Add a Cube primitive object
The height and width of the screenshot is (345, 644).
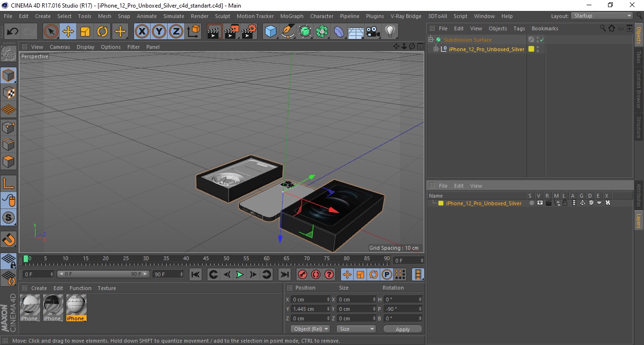point(270,32)
